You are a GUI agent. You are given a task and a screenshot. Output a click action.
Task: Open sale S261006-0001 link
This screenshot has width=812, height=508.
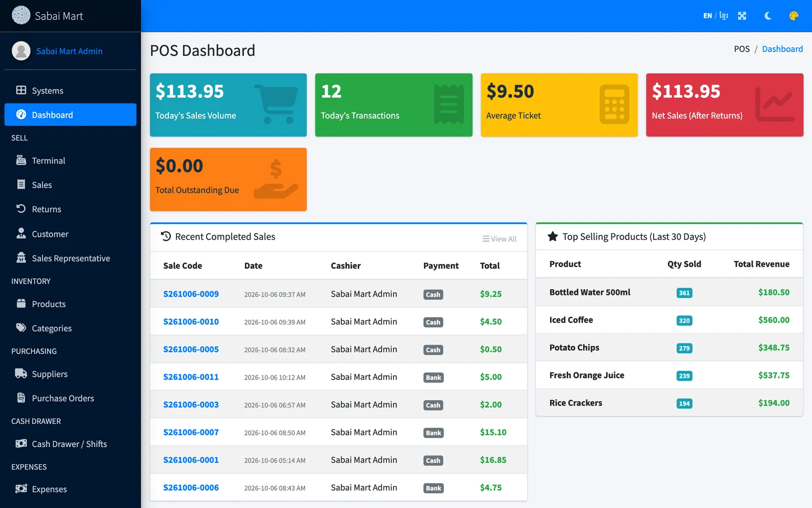pyautogui.click(x=191, y=460)
